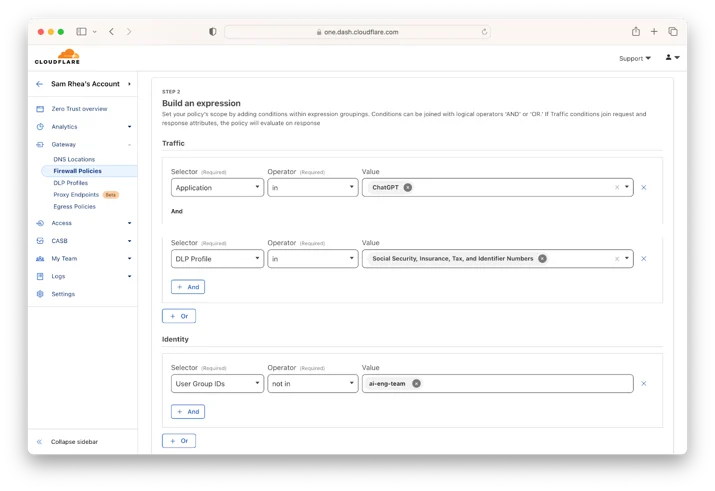Open the DLP Profile selector dropdown
This screenshot has height=491, width=715.
217,258
